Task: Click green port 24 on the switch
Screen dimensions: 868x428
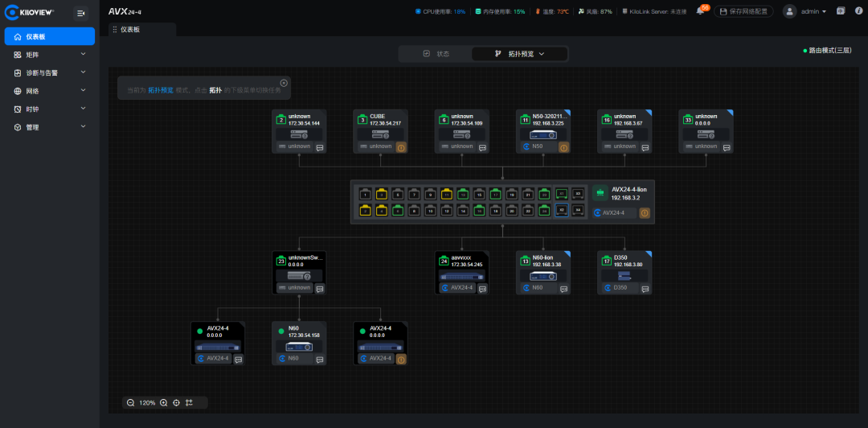Action: point(544,211)
